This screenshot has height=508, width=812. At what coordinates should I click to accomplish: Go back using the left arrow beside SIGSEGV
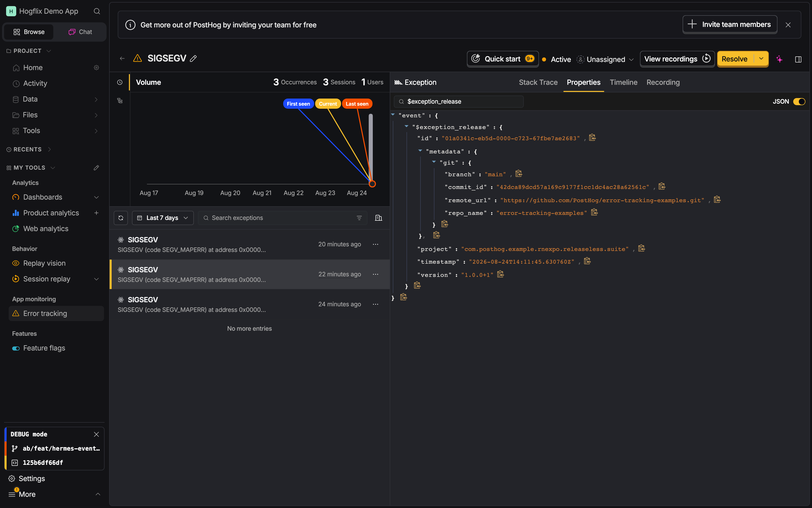122,59
